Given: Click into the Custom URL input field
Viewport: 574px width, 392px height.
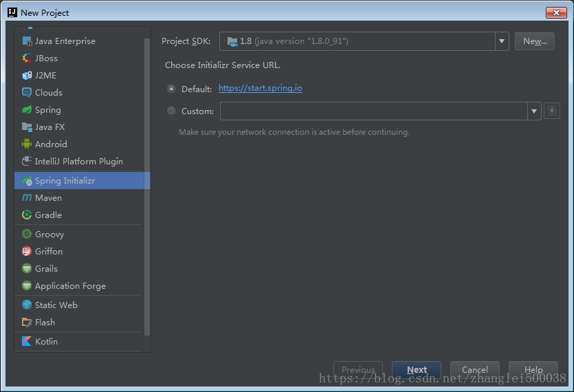Looking at the screenshot, I should (374, 111).
